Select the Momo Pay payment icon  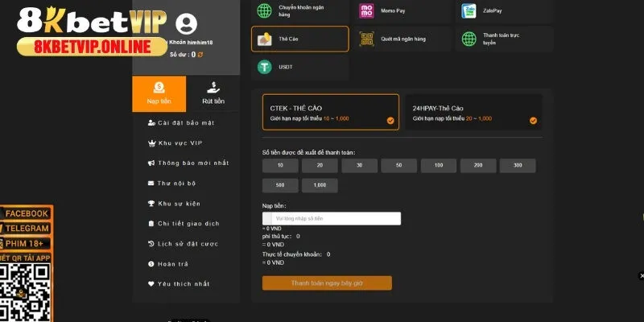coord(366,11)
